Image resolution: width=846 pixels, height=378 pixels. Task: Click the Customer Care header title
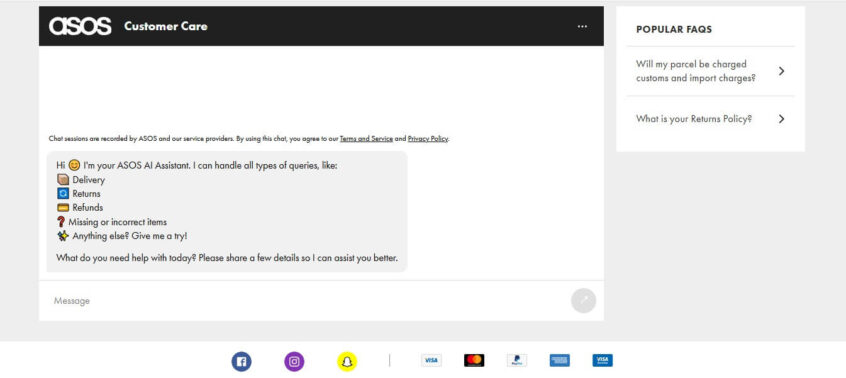[166, 26]
